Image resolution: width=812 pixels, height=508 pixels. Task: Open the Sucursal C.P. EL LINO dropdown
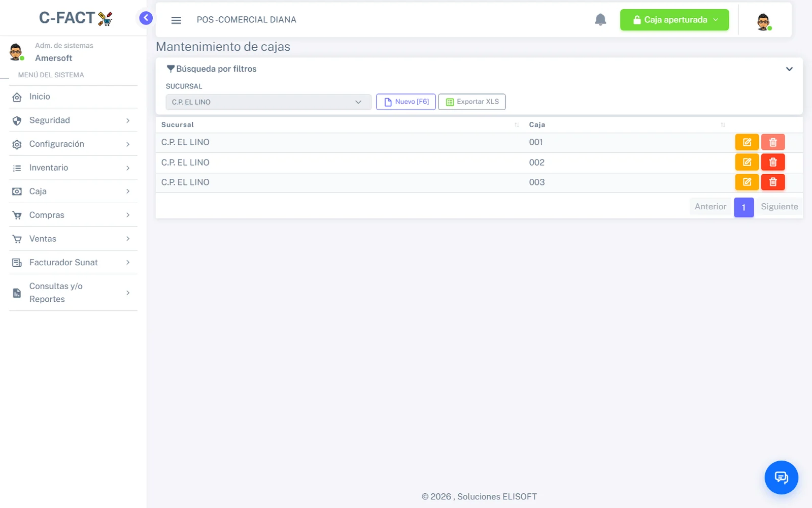pos(268,102)
